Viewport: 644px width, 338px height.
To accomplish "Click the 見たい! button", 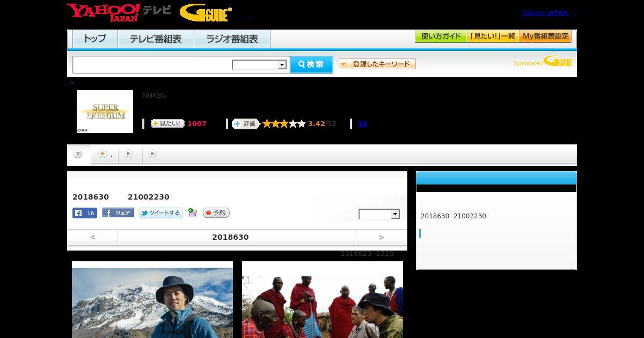I will pos(167,124).
